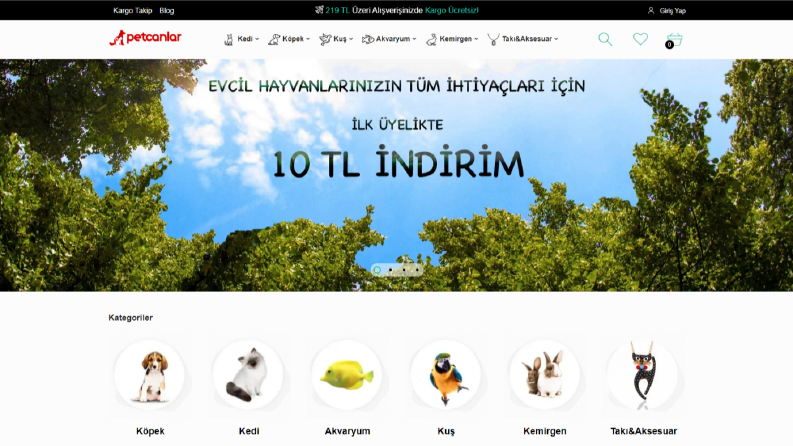The height and width of the screenshot is (446, 793).
Task: Click the cat icon beside Kedi
Action: click(x=229, y=39)
